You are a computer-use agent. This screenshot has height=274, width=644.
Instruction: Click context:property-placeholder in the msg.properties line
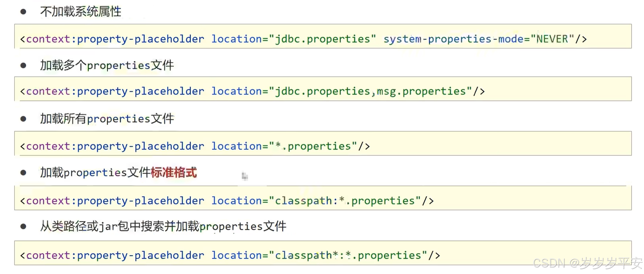115,91
